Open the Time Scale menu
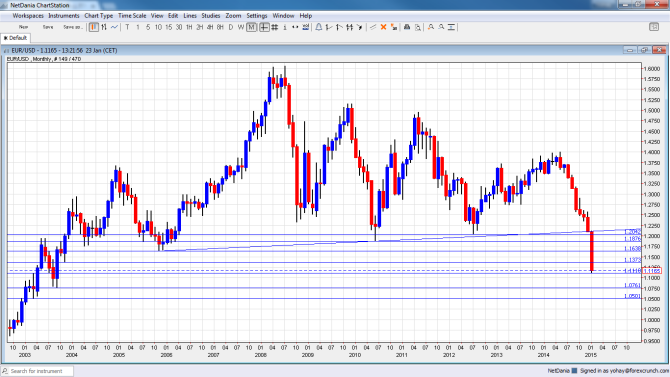 pyautogui.click(x=132, y=16)
